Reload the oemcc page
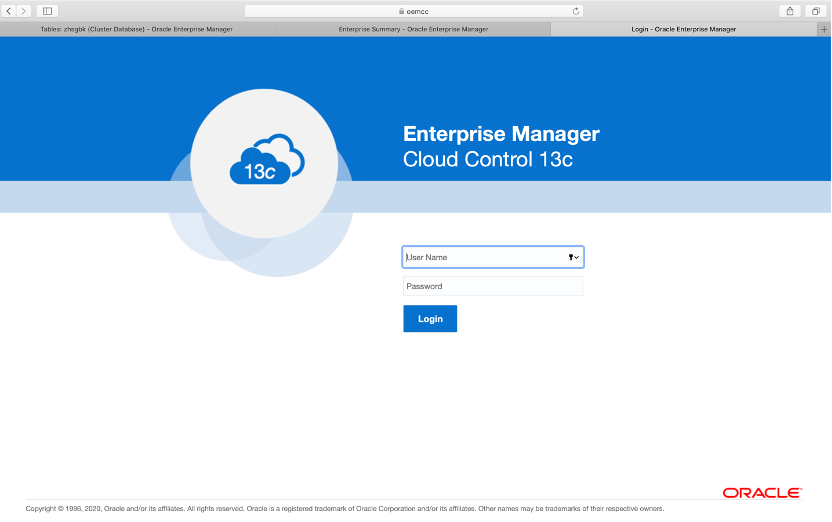 pos(576,11)
